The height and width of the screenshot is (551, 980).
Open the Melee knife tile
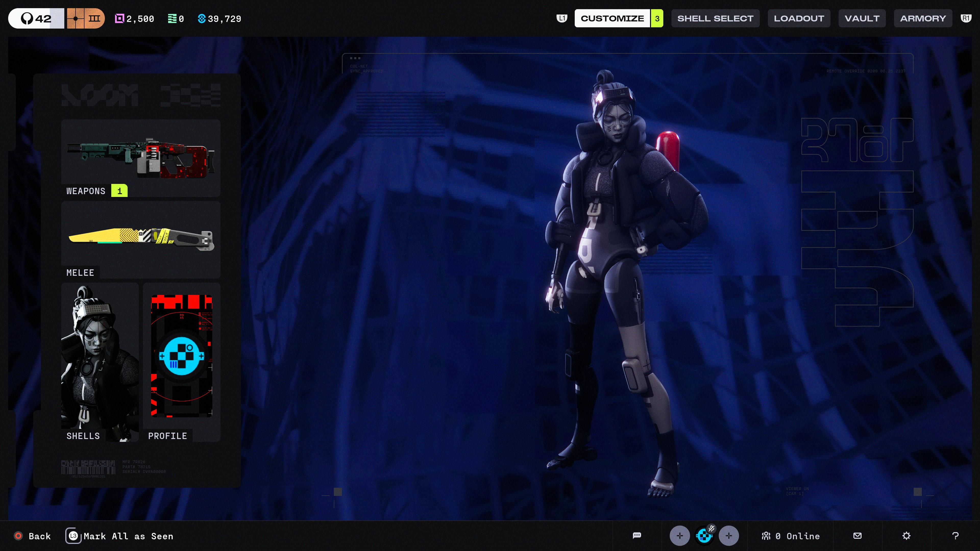pos(141,240)
